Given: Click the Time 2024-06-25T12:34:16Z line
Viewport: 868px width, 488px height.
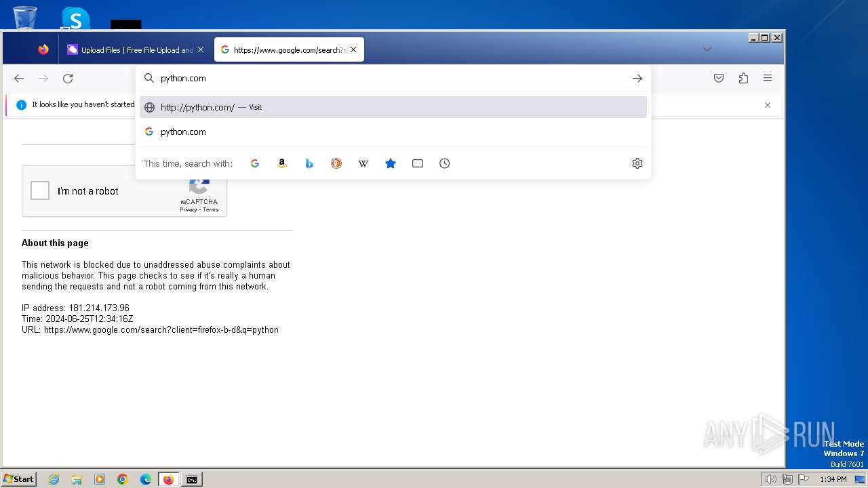Looking at the screenshot, I should (77, 319).
